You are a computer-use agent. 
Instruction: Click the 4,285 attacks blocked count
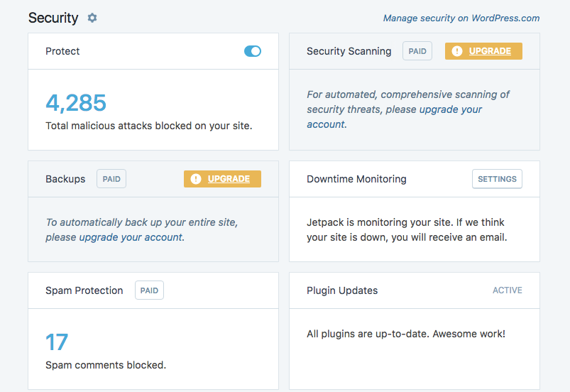(x=76, y=103)
